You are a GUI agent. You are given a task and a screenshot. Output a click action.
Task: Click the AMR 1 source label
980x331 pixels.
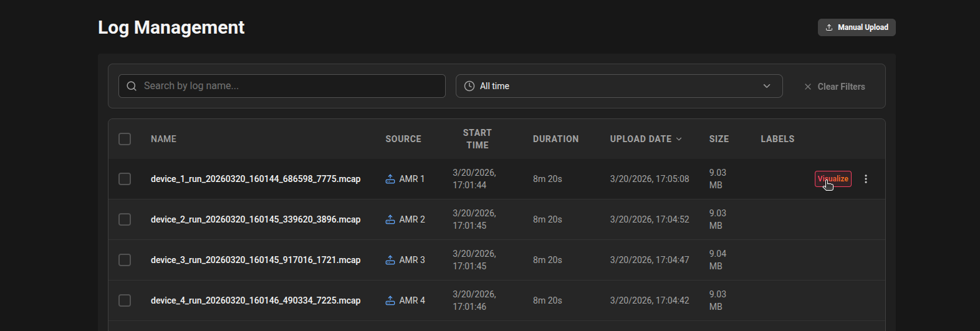coord(411,179)
